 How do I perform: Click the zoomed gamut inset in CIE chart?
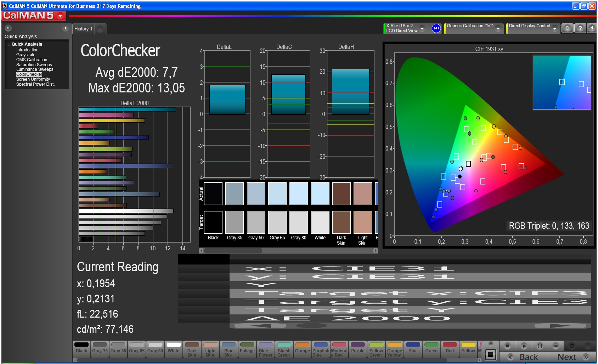click(x=562, y=83)
